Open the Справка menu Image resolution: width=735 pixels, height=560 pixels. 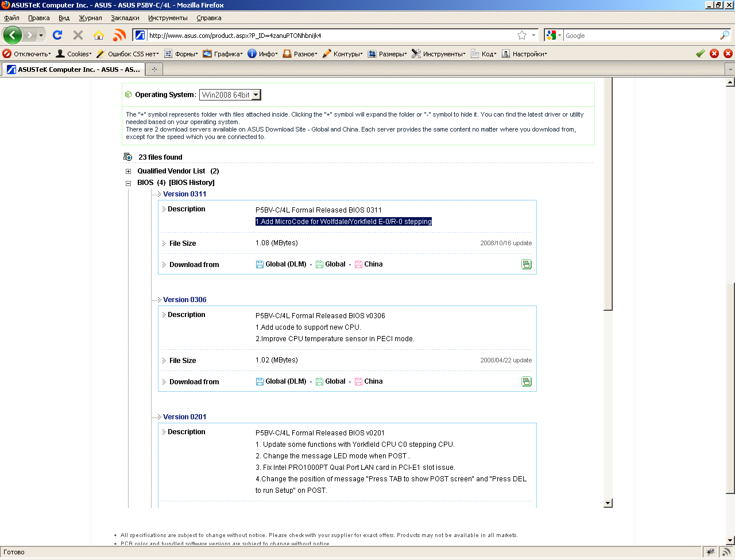tap(209, 18)
